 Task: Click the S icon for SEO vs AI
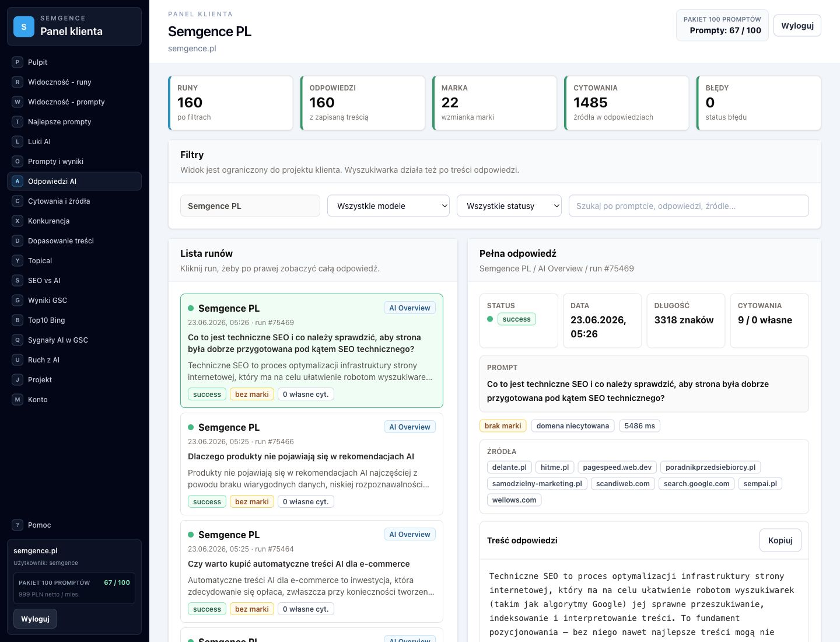pos(17,281)
